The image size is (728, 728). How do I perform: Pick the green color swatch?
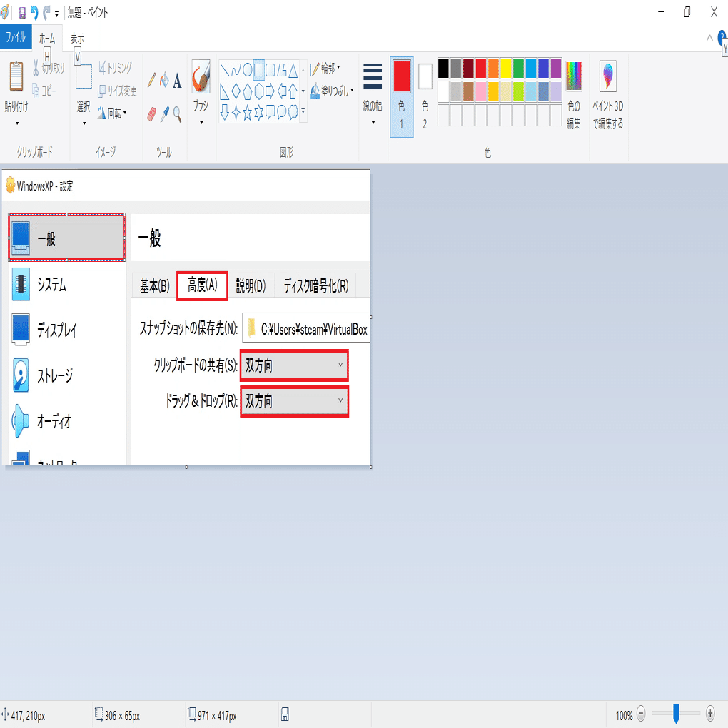[x=519, y=69]
